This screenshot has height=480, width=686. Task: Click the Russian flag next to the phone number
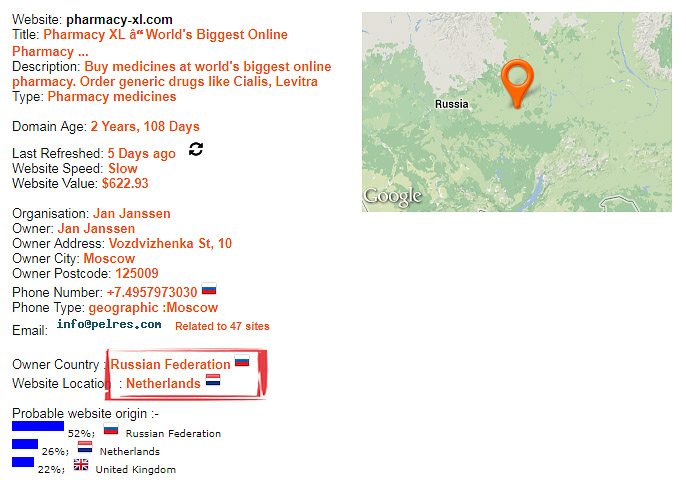click(209, 289)
